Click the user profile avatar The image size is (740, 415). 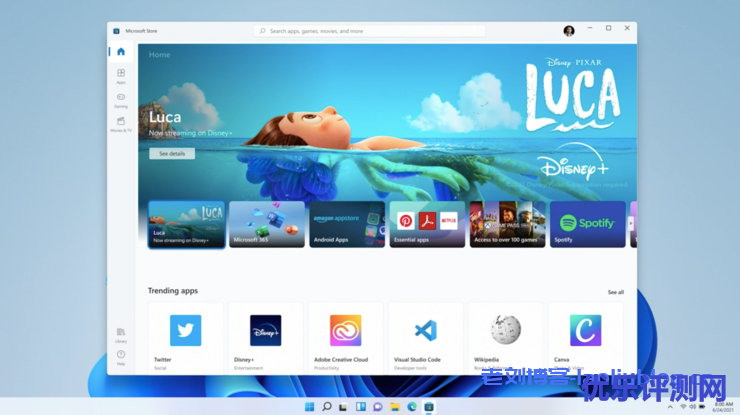569,31
